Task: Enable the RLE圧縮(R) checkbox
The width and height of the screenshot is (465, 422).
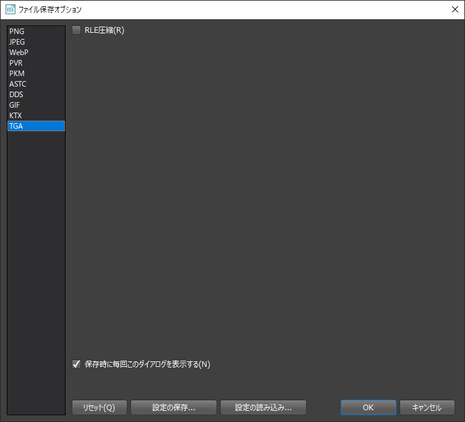Action: [x=76, y=30]
